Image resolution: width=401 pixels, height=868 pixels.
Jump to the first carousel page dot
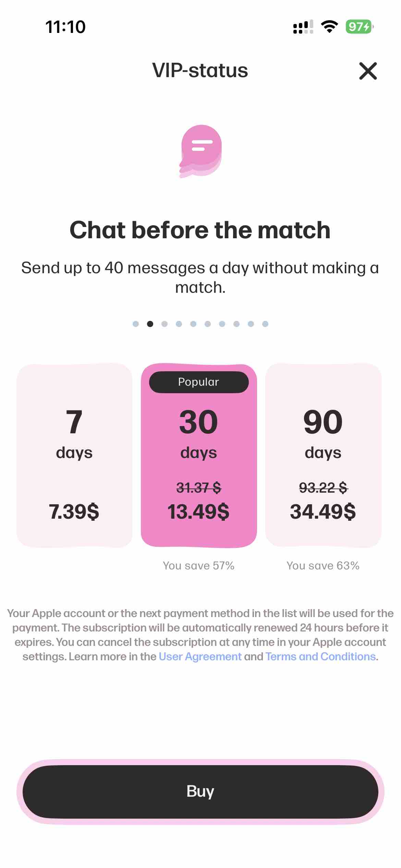tap(136, 324)
